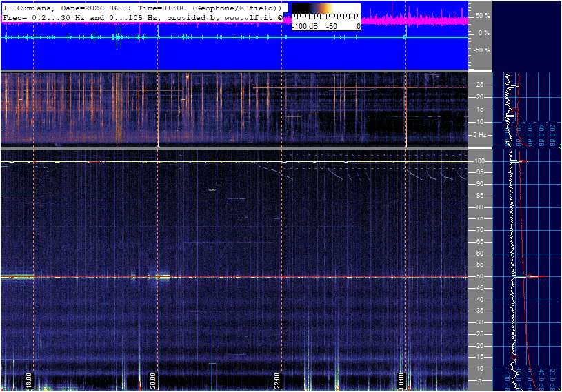Click the '80' Hz frequency label
The image size is (562, 392).
click(479, 207)
